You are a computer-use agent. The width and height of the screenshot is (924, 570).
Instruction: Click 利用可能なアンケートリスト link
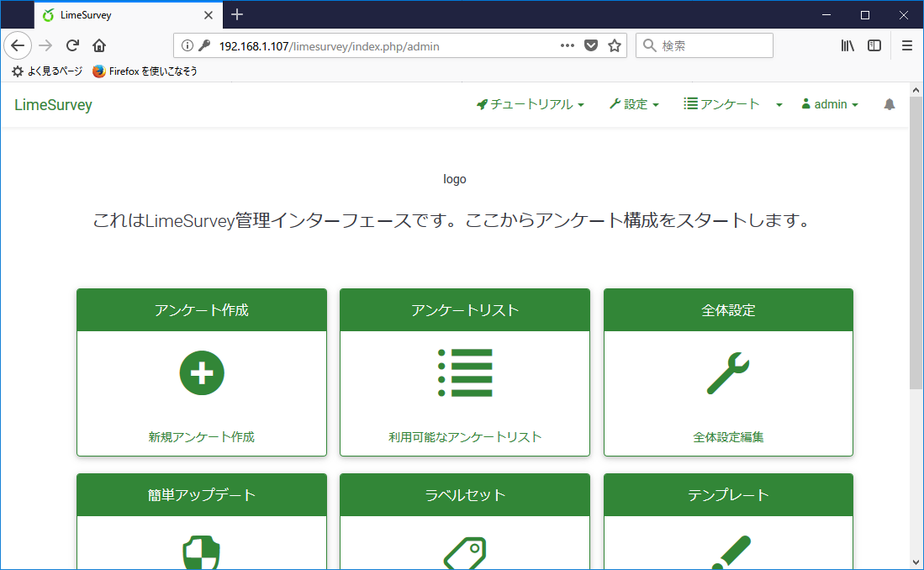click(x=465, y=437)
